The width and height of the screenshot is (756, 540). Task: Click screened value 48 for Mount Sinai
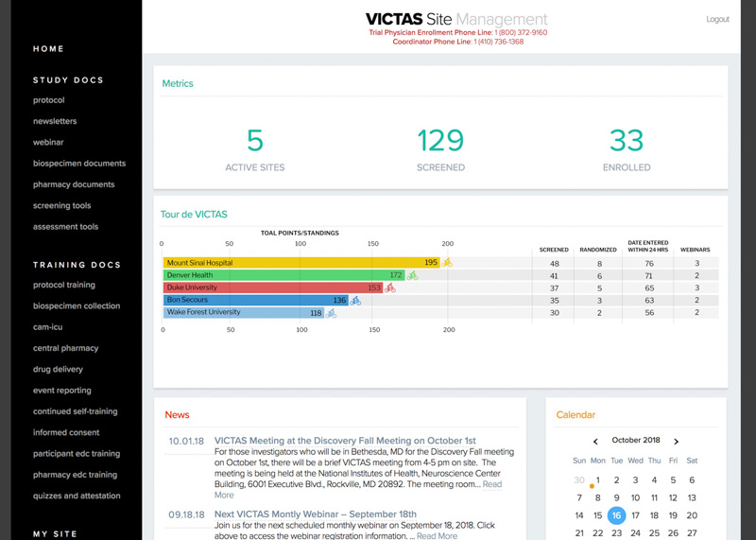(x=554, y=264)
